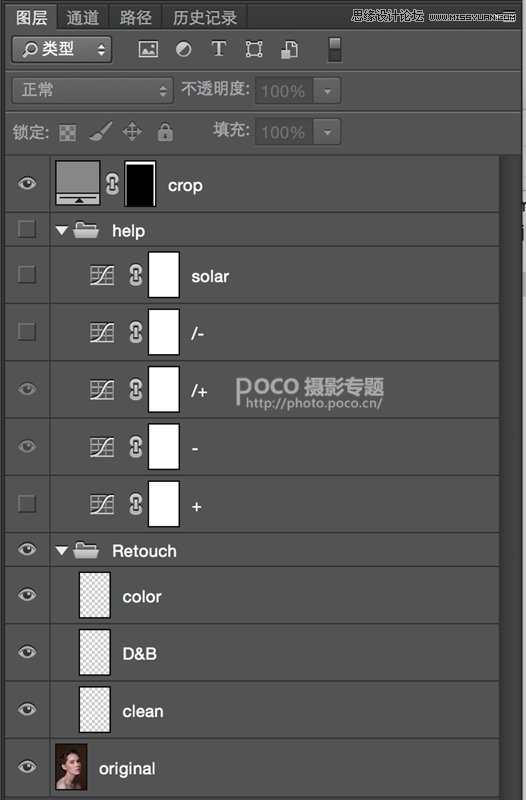Click curves adjustment icon on - layer
526x800 pixels.
[102, 447]
